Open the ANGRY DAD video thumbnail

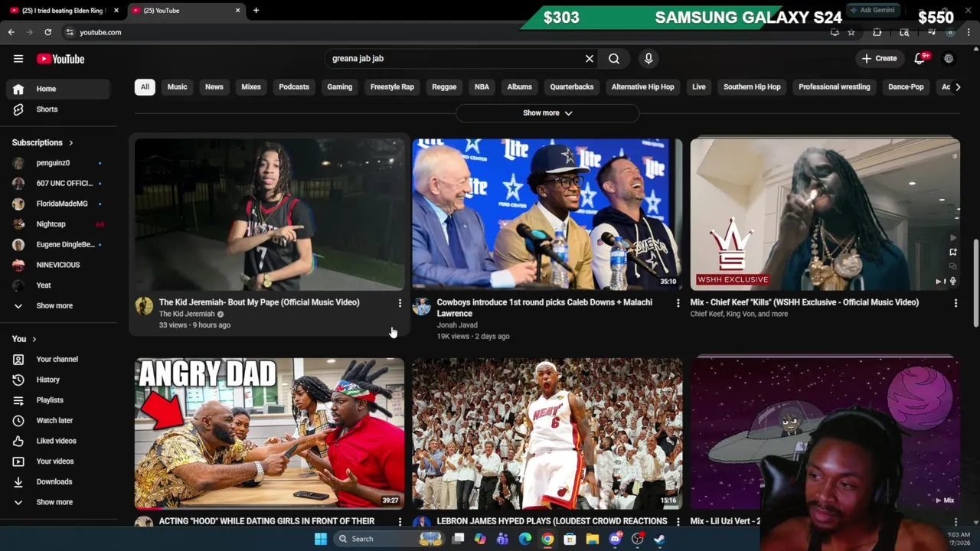coord(269,433)
